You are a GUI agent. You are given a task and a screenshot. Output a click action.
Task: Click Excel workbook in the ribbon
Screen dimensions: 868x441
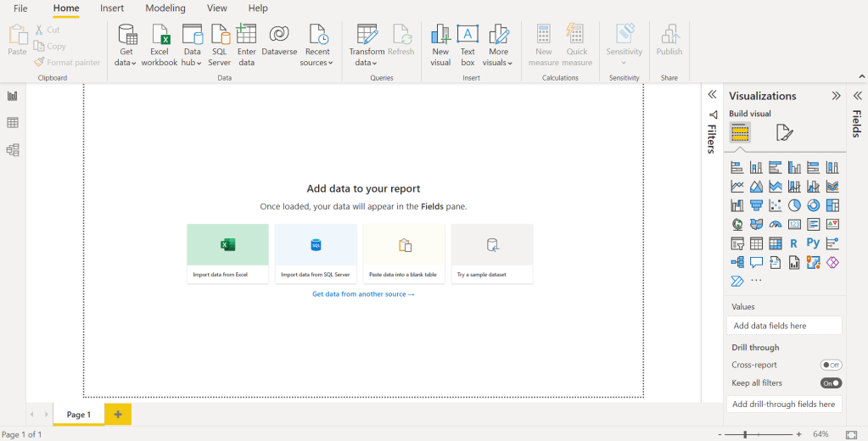pos(160,46)
